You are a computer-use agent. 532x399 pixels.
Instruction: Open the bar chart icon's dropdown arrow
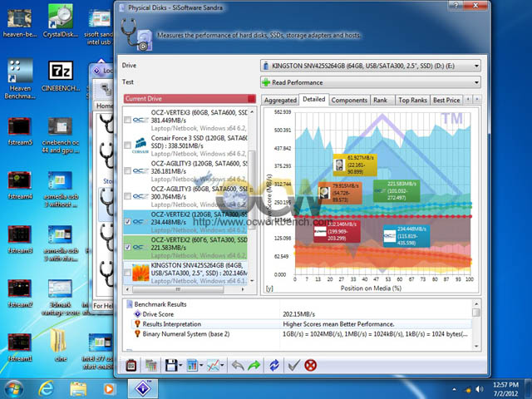pyautogui.click(x=201, y=366)
